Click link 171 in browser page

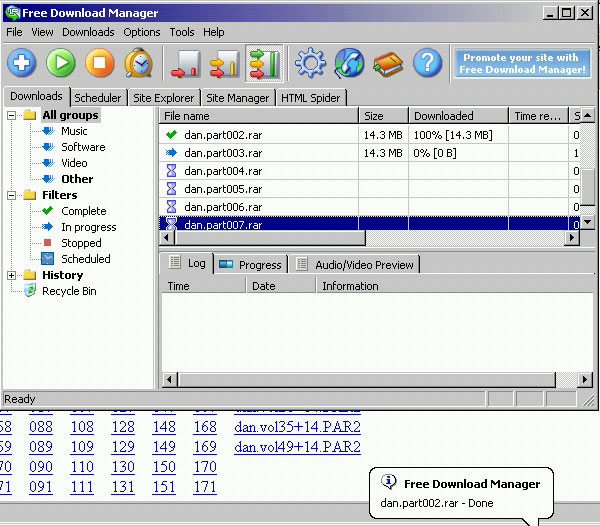tap(205, 487)
